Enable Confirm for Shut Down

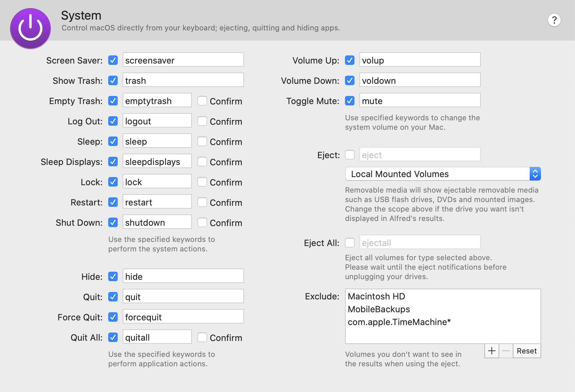[202, 222]
